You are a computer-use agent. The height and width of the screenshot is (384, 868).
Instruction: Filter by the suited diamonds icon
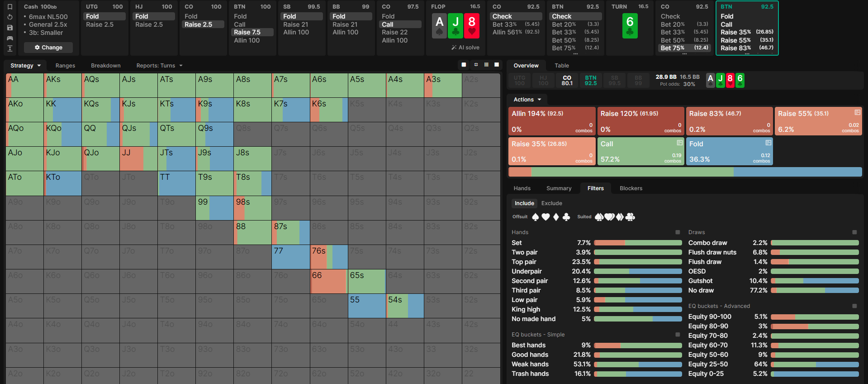(x=620, y=217)
